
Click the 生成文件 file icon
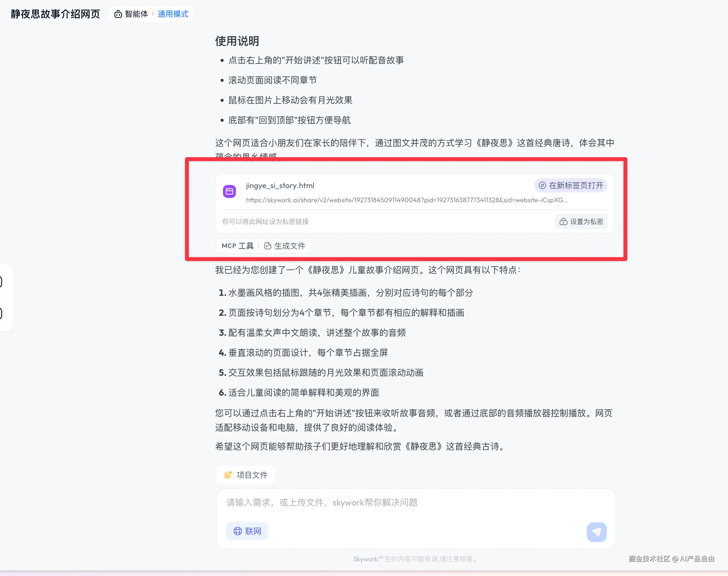[x=268, y=246]
